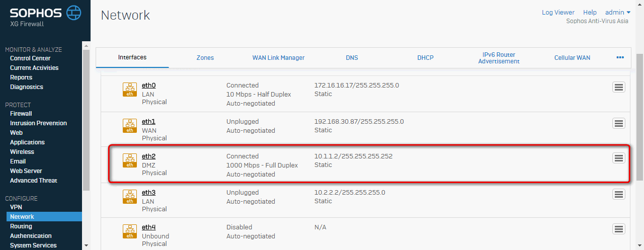Open the eth3 hamburger menu icon
644x250 pixels.
pyautogui.click(x=619, y=194)
